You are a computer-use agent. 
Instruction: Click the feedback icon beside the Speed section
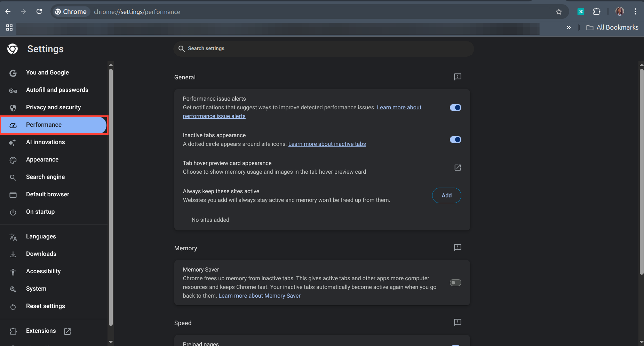pos(457,322)
